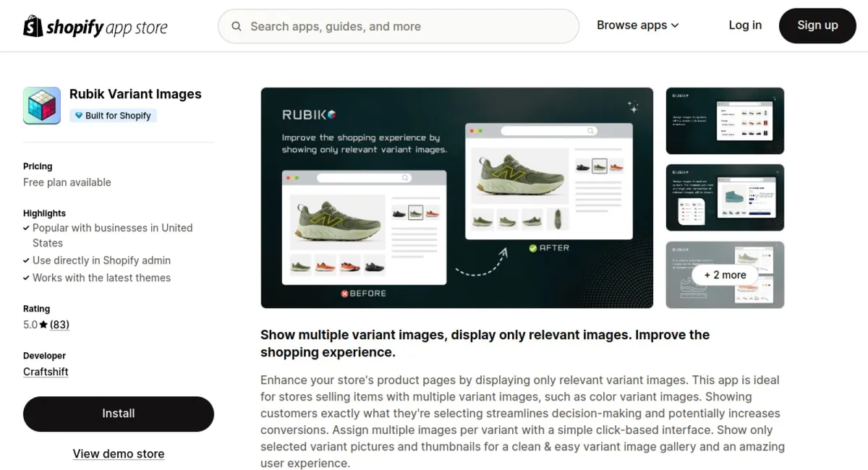Open the Log in link

(x=745, y=25)
